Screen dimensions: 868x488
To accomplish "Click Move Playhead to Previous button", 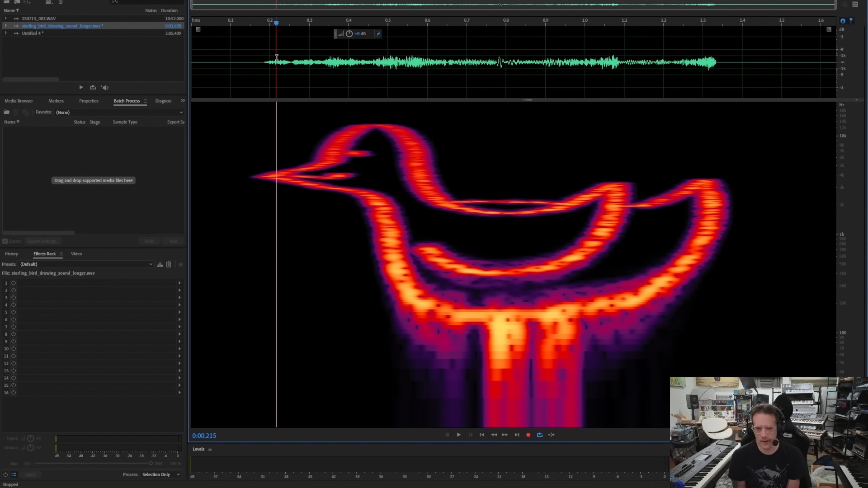I will [482, 435].
